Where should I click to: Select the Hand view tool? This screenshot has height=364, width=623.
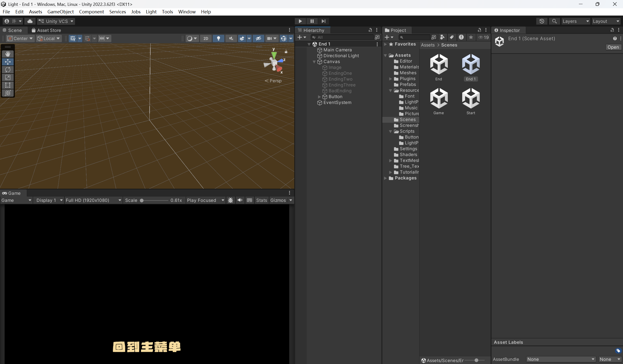tap(8, 54)
